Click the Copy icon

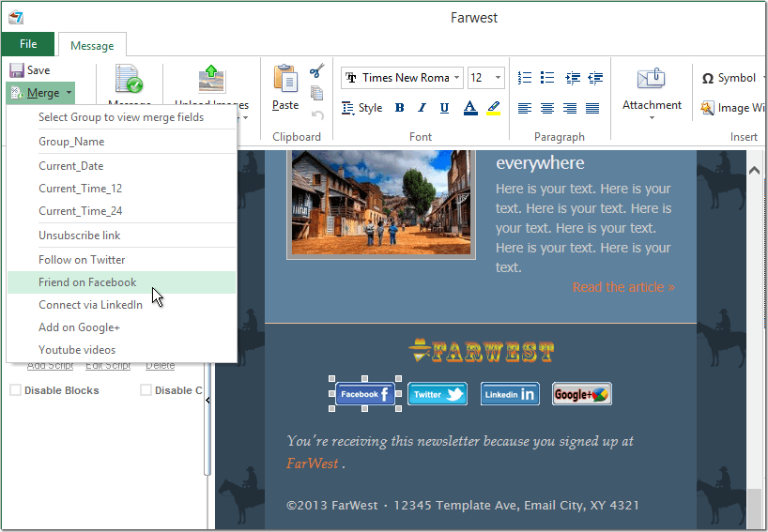317,93
